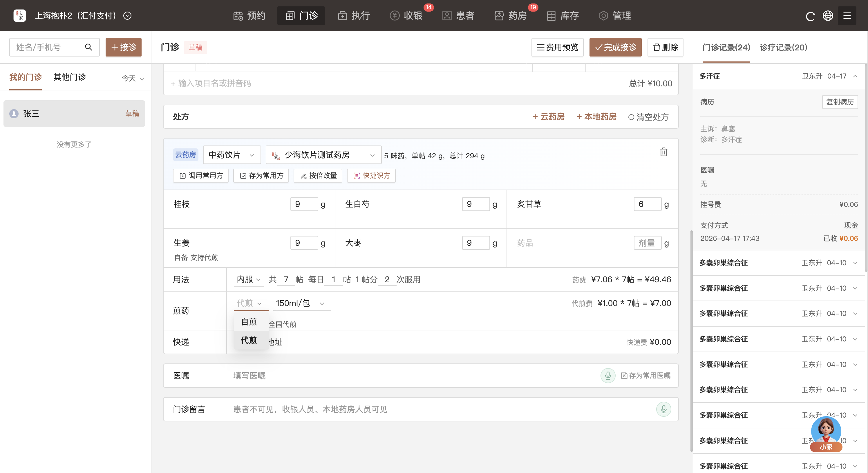This screenshot has width=868, height=473.
Task: Open the hamburger menu icon
Action: (x=847, y=16)
